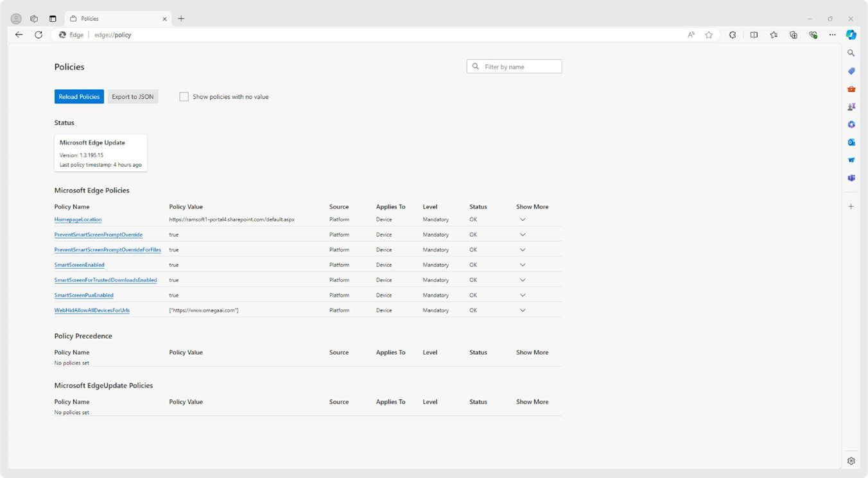This screenshot has width=868, height=478.
Task: Open the Favorites list icon
Action: [774, 35]
